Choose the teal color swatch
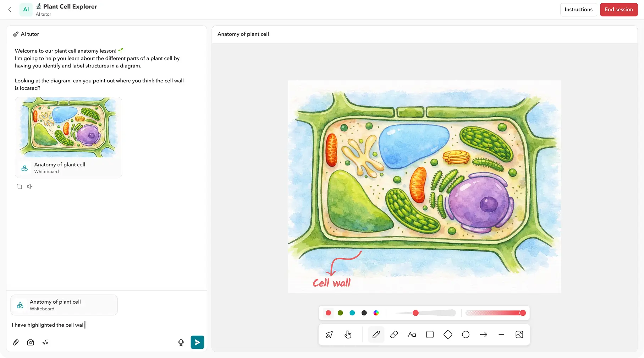The height and width of the screenshot is (358, 644). (x=352, y=313)
